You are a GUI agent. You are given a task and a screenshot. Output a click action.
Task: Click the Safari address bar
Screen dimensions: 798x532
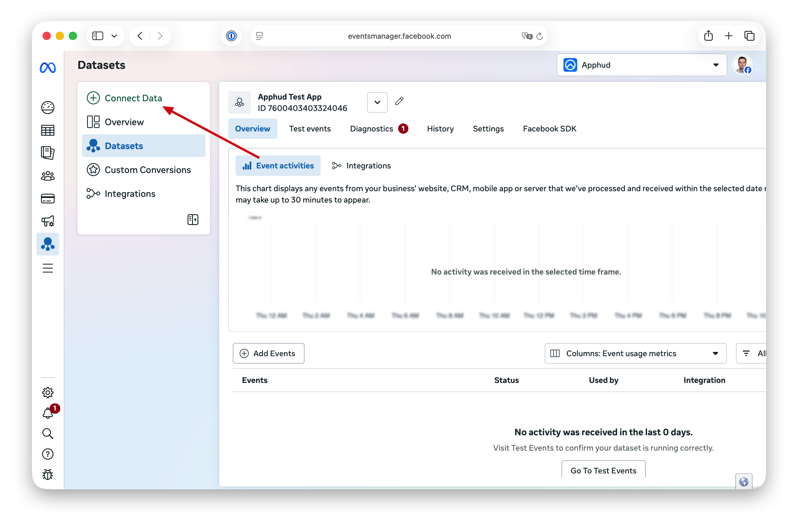pos(399,36)
